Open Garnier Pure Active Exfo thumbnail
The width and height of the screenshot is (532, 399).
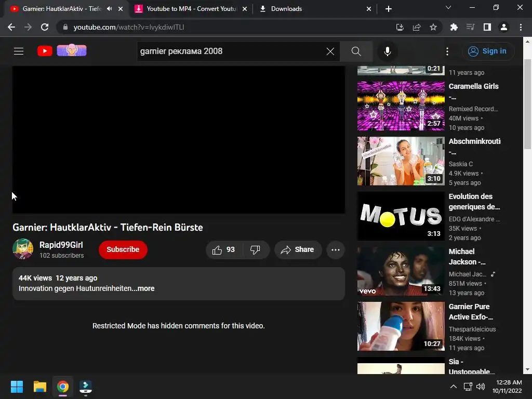pyautogui.click(x=401, y=326)
